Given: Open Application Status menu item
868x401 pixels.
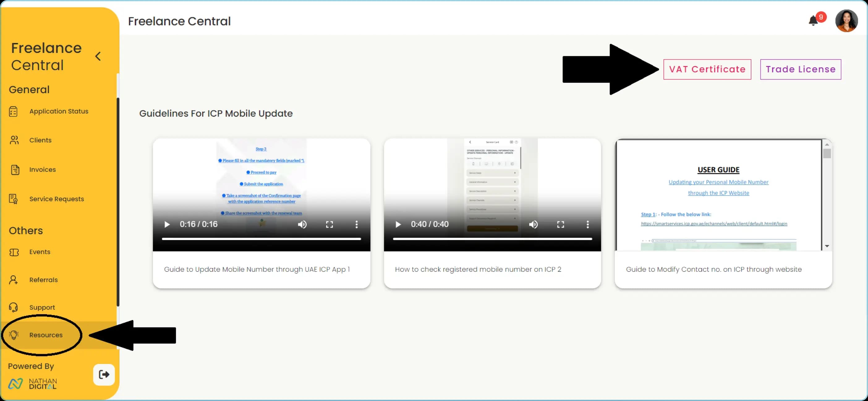Looking at the screenshot, I should click(59, 112).
